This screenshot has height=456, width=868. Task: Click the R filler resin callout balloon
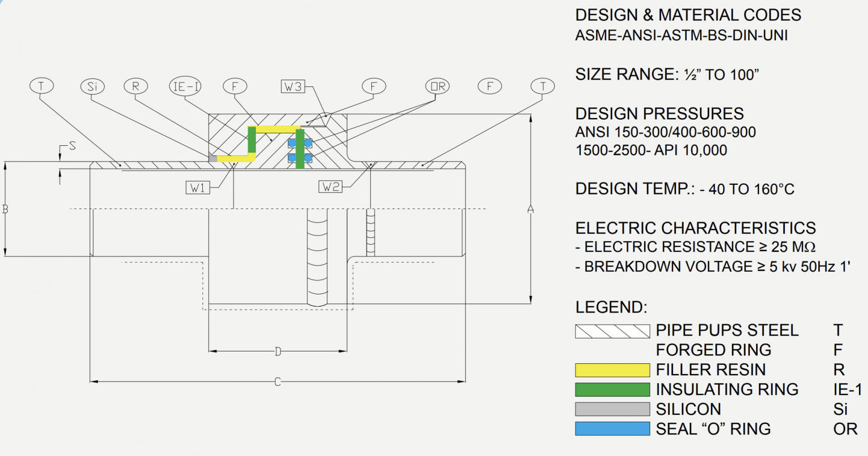(x=135, y=86)
